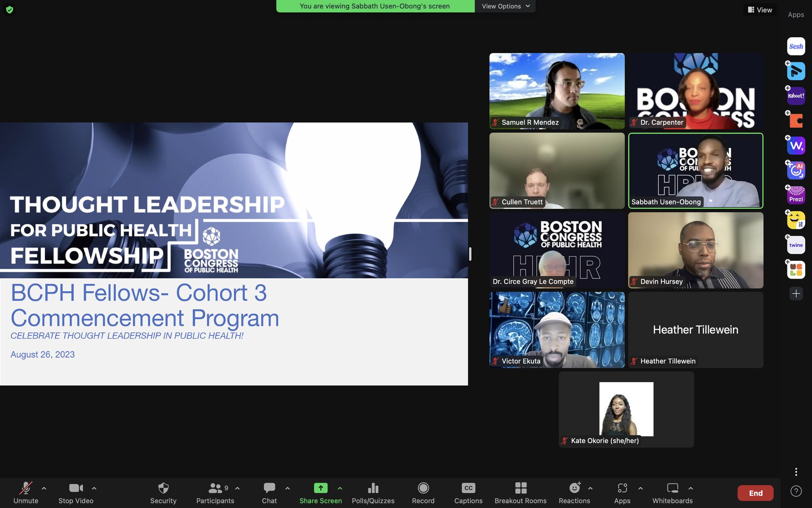The height and width of the screenshot is (508, 812).
Task: Add the orange C-shaped app from sidebar
Action: [796, 121]
